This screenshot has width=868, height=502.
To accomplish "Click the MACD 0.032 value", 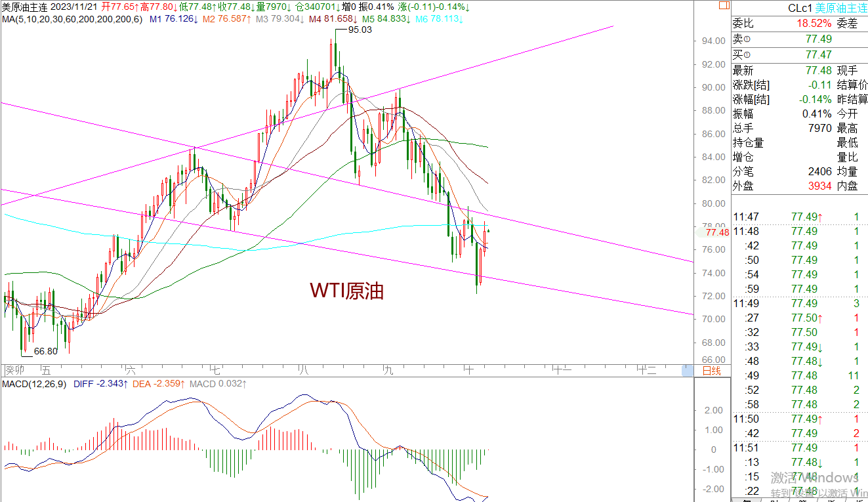I will tap(218, 383).
